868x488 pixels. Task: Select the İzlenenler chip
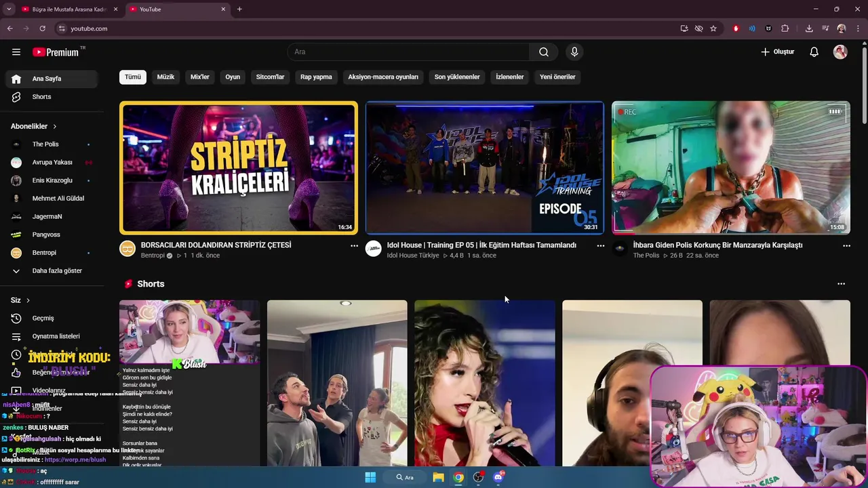pyautogui.click(x=510, y=77)
